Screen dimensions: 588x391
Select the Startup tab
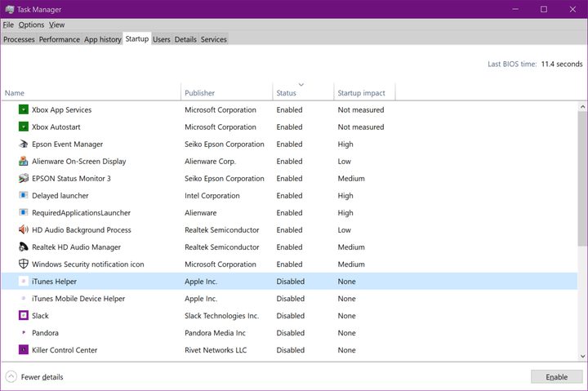(x=137, y=38)
